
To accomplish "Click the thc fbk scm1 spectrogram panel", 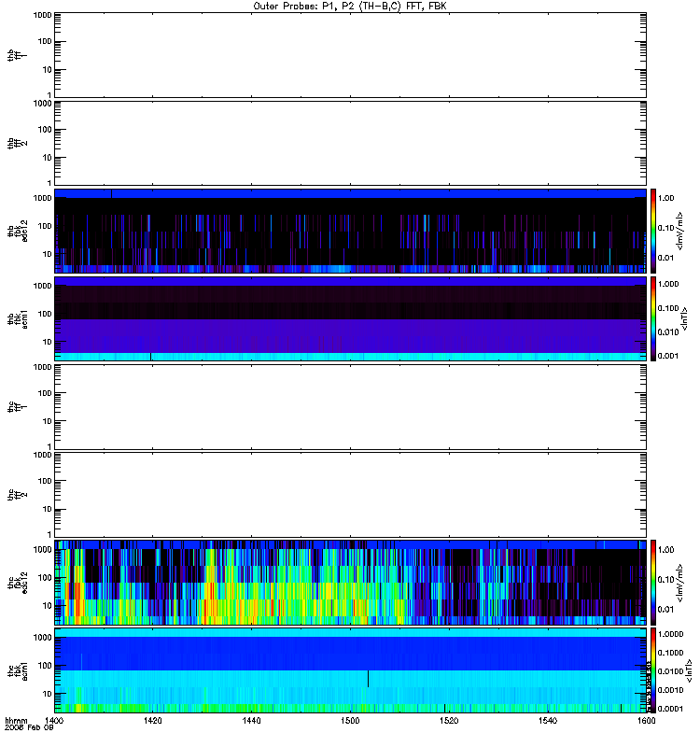I will point(351,670).
